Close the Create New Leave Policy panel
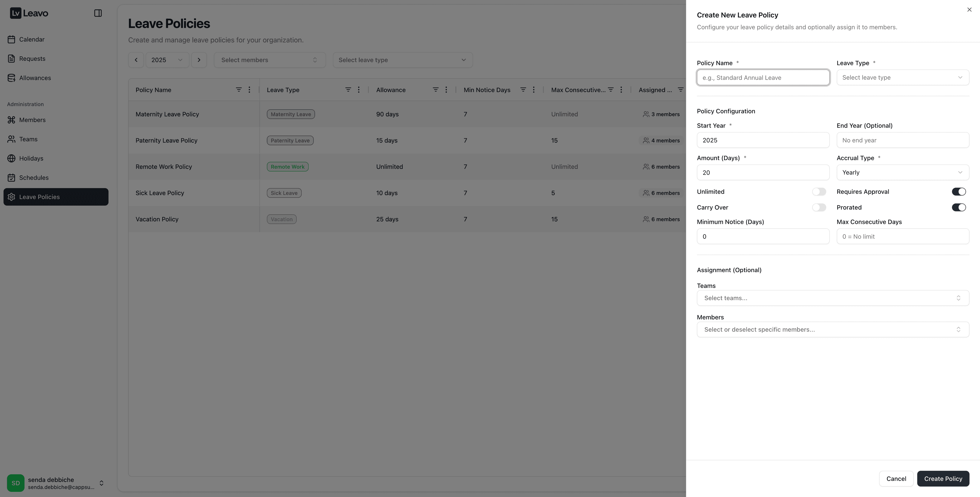 coord(969,10)
